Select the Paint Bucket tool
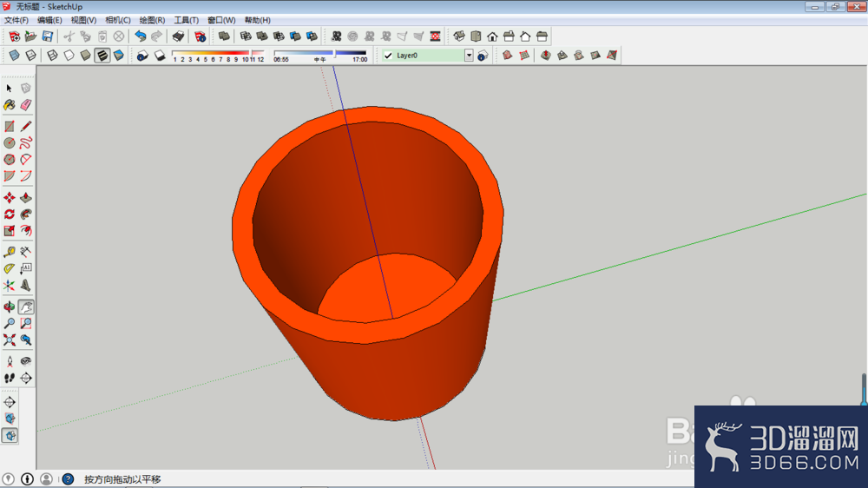Screen dimensions: 868x488 10,105
